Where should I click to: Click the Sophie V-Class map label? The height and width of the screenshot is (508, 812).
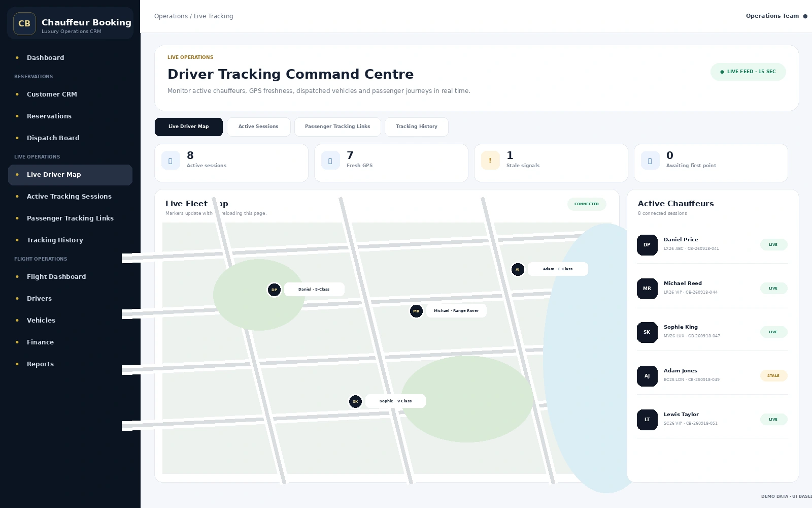pos(395,401)
